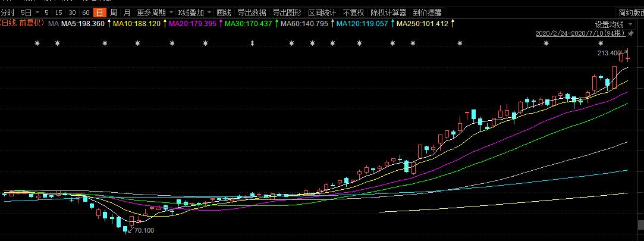
Task: Set a 到价提醒 price alert
Action: 427,12
